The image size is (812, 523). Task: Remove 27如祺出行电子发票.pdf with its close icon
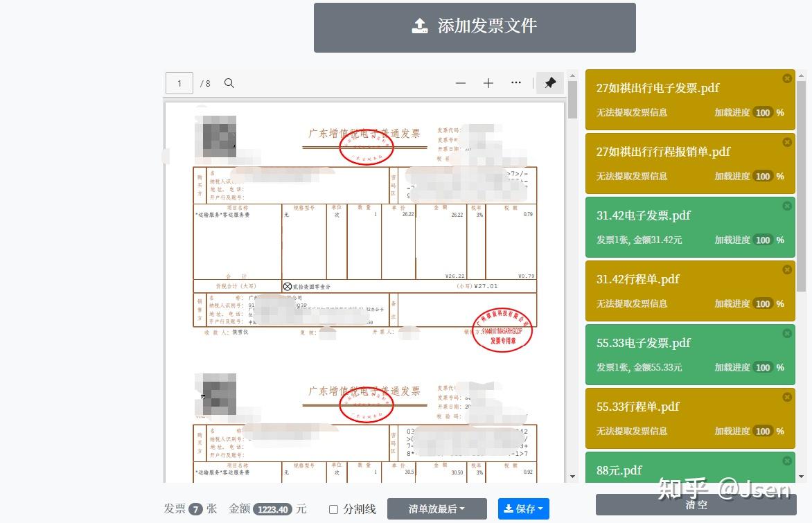786,78
